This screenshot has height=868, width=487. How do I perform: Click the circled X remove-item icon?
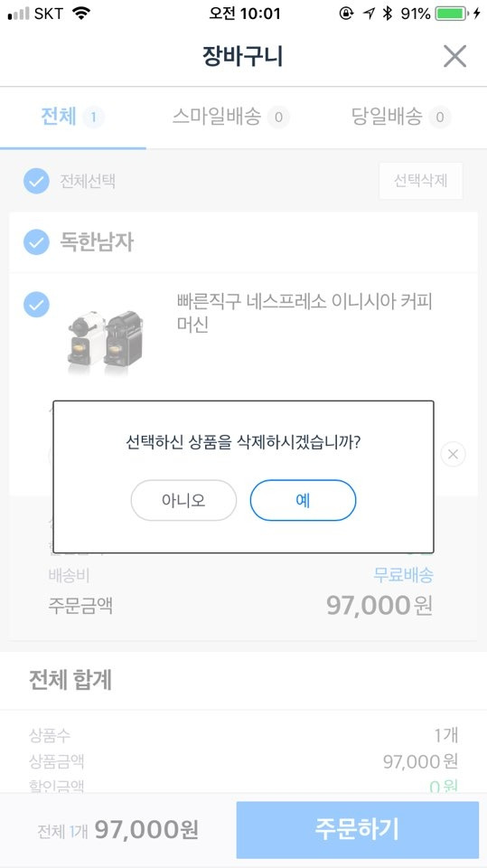(453, 455)
